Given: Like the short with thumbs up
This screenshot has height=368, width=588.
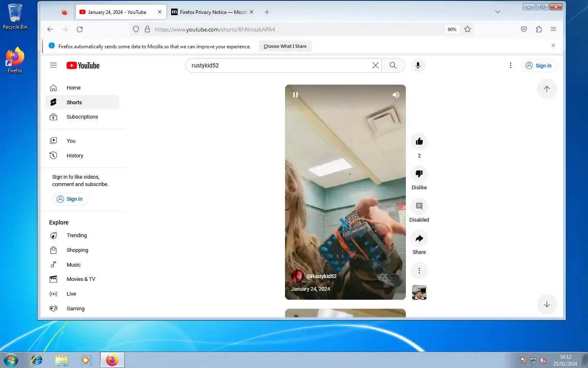Looking at the screenshot, I should pos(419,141).
